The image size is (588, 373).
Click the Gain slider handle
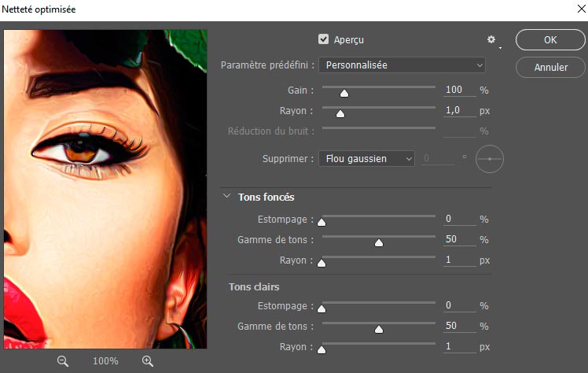[344, 93]
